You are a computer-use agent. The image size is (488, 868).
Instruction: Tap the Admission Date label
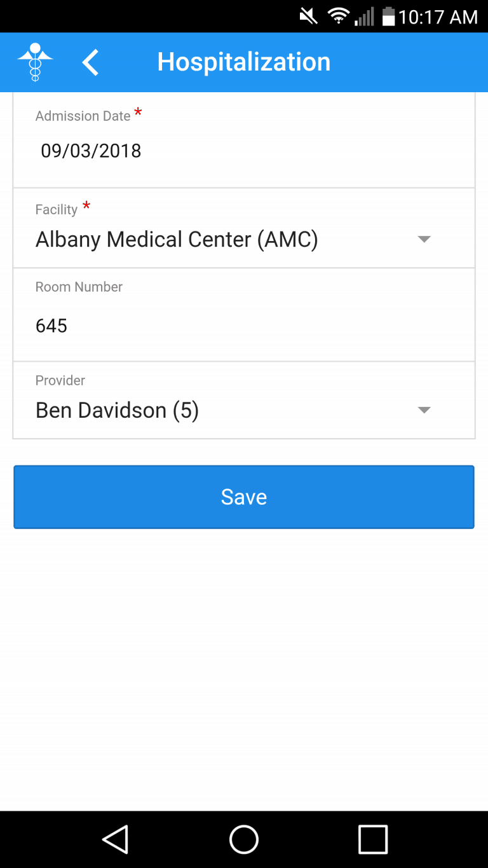tap(83, 116)
